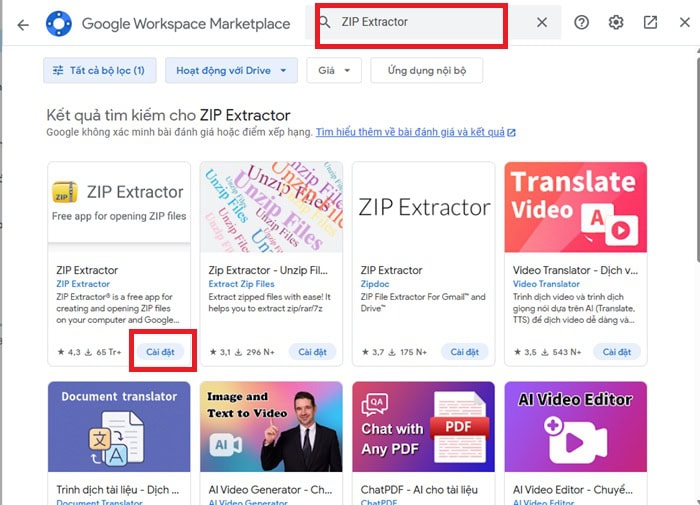Install the Zipdoc ZIP Extractor app

(465, 352)
